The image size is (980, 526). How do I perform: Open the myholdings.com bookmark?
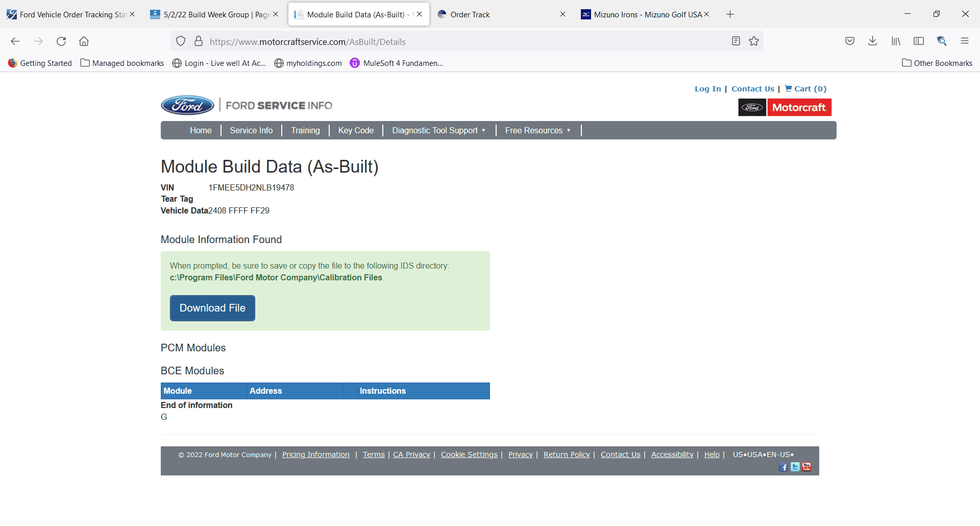pyautogui.click(x=308, y=63)
